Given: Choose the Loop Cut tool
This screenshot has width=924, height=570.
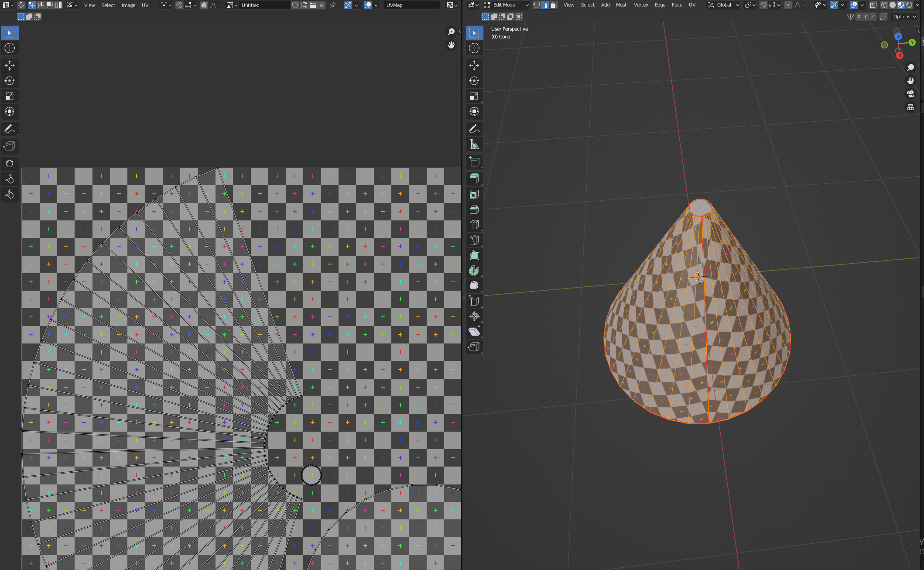Looking at the screenshot, I should click(474, 225).
